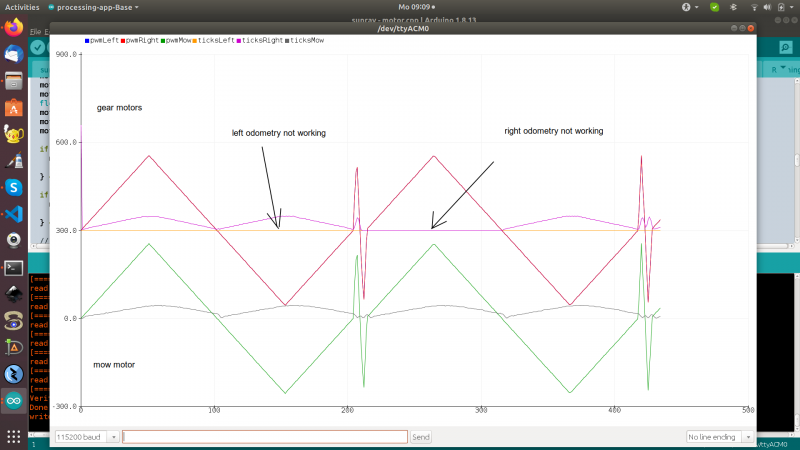Launch the webcam app from the dock
The image size is (800, 450).
(x=14, y=241)
